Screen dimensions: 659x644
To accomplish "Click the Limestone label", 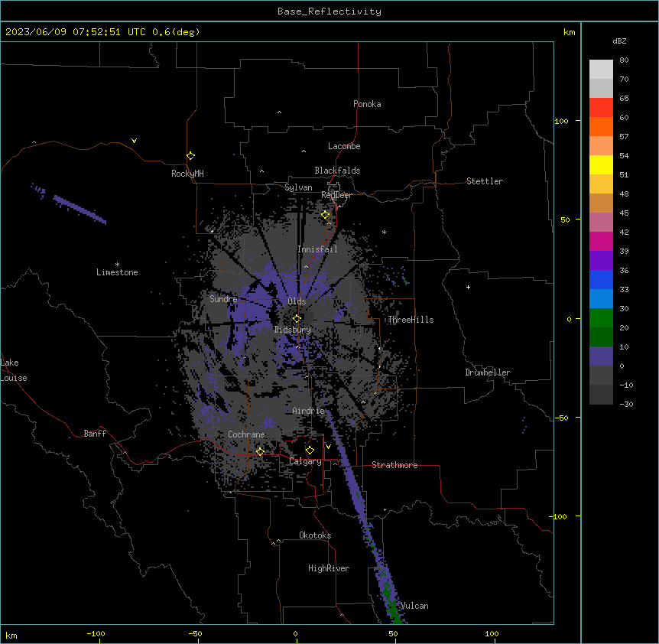I will click(x=117, y=272).
